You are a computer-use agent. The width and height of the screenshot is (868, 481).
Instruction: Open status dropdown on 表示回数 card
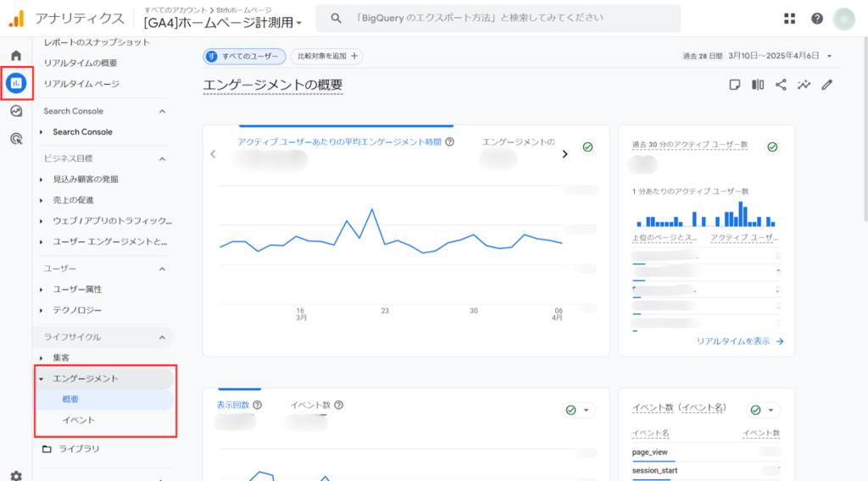(x=587, y=410)
